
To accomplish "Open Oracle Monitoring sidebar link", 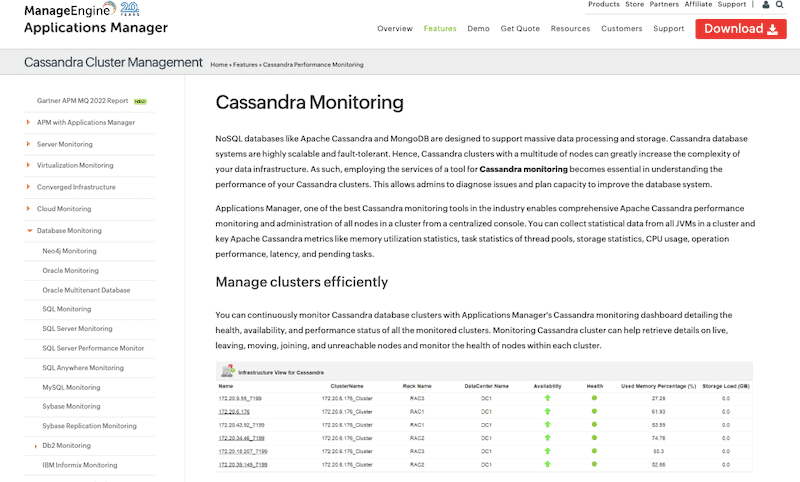I will [70, 270].
